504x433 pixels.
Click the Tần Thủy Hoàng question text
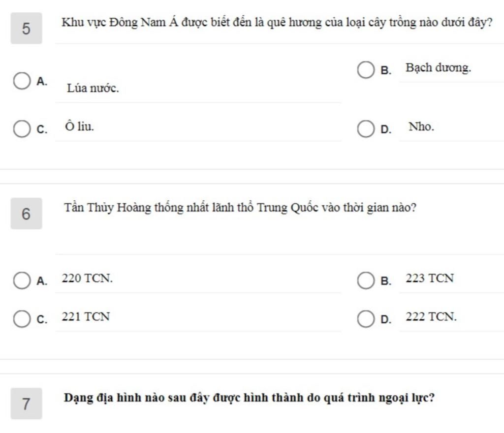[x=240, y=208]
